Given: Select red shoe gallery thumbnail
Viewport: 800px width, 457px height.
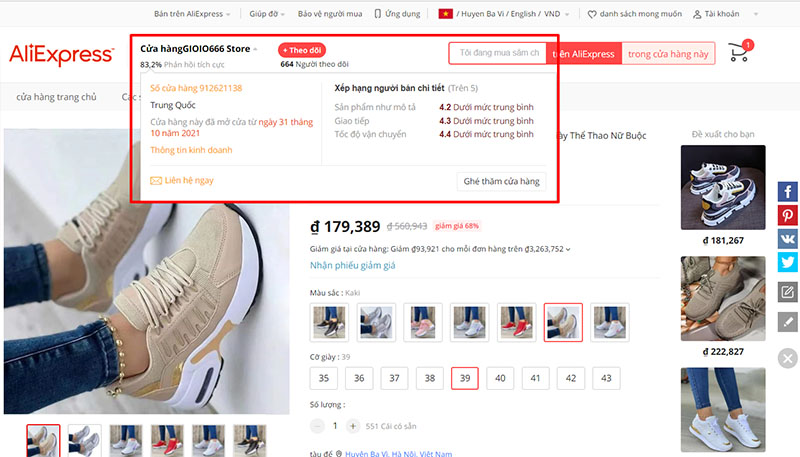Looking at the screenshot, I should [x=167, y=441].
